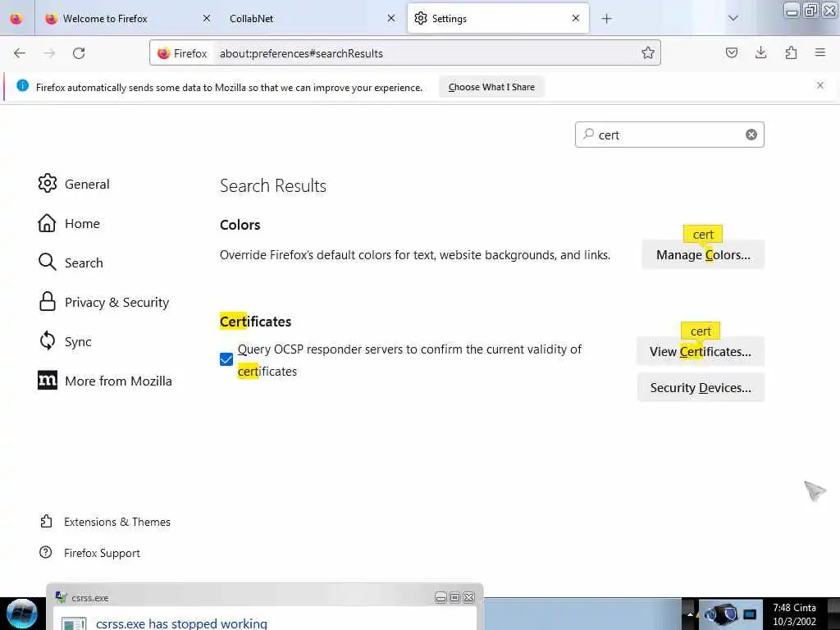Close the csrss.exe error dialog
The width and height of the screenshot is (840, 630).
point(468,597)
